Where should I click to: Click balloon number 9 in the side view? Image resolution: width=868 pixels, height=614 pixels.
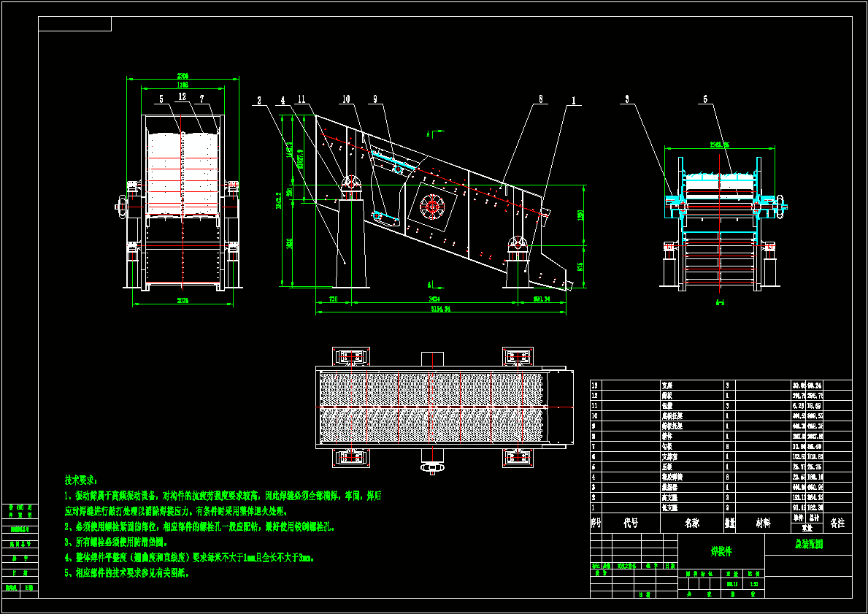tap(375, 100)
